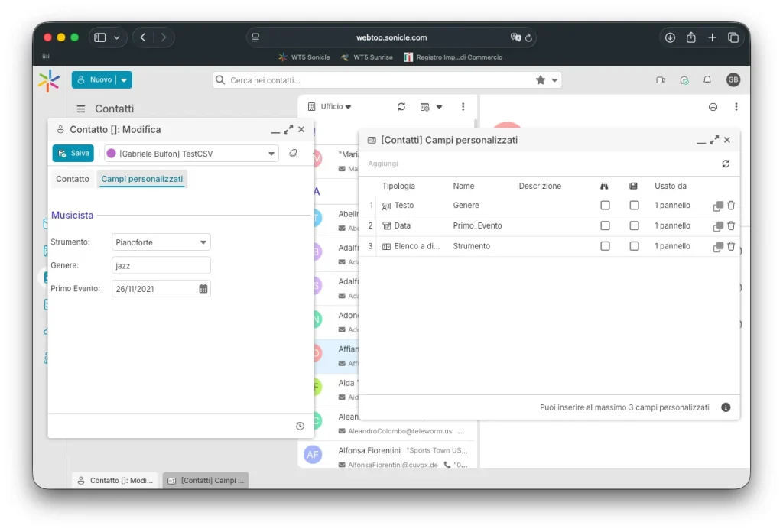
Task: Click the refresh icon in Campi personalizzati window
Action: (725, 164)
